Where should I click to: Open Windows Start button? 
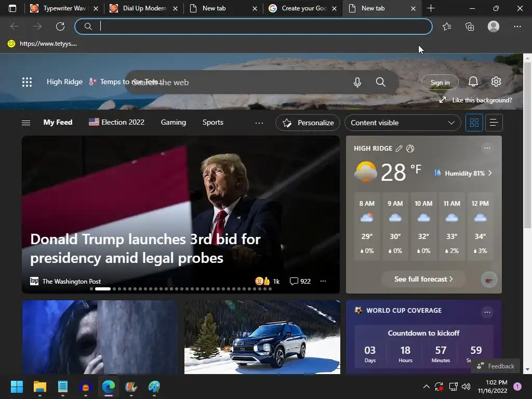tap(17, 387)
